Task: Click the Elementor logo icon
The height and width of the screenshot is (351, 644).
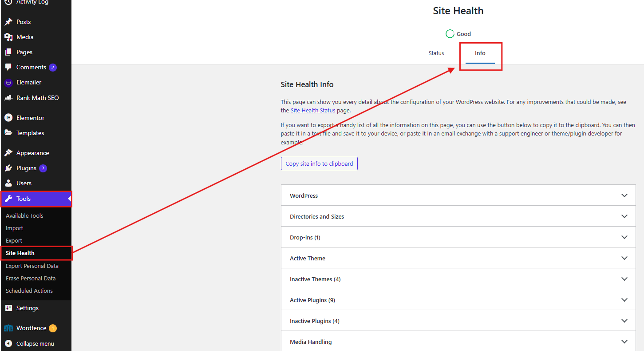Action: tap(8, 118)
